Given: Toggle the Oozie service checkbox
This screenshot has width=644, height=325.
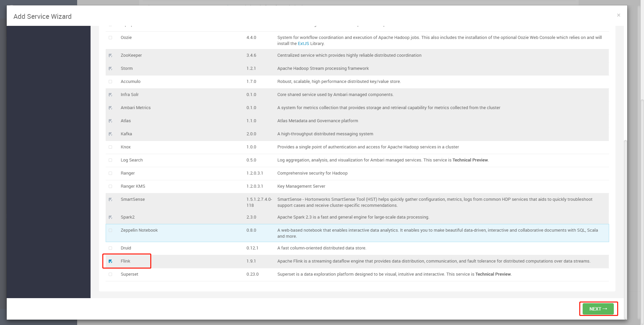Looking at the screenshot, I should [110, 38].
